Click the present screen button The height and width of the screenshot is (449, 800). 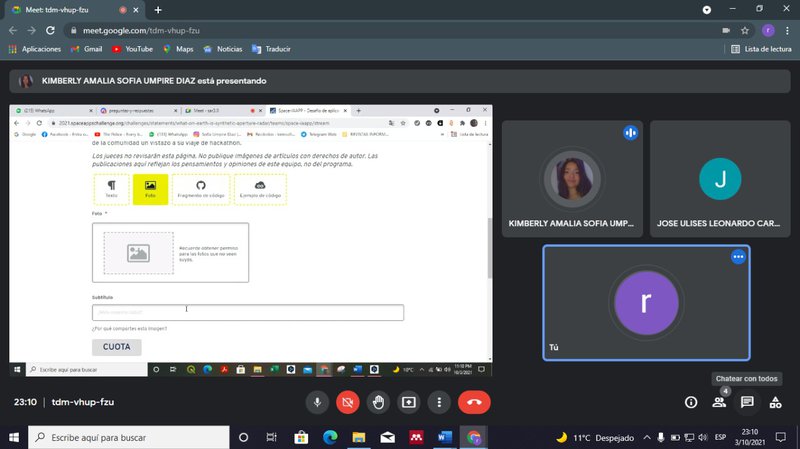point(409,402)
